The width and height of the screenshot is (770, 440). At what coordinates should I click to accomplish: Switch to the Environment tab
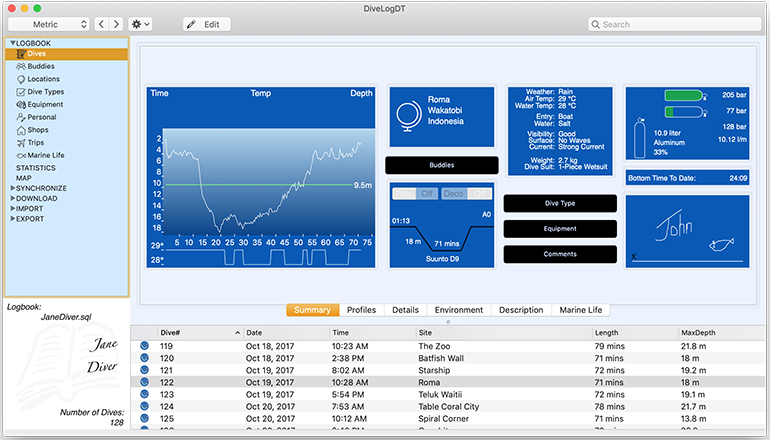(459, 310)
